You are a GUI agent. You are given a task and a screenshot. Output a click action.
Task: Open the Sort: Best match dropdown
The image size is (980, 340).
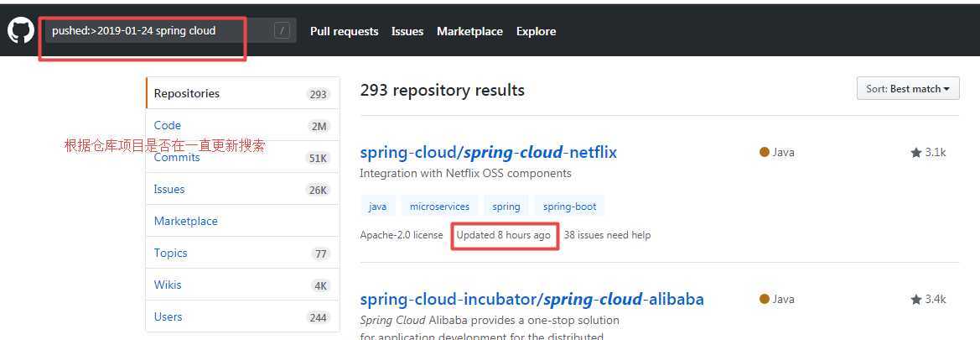coord(908,89)
